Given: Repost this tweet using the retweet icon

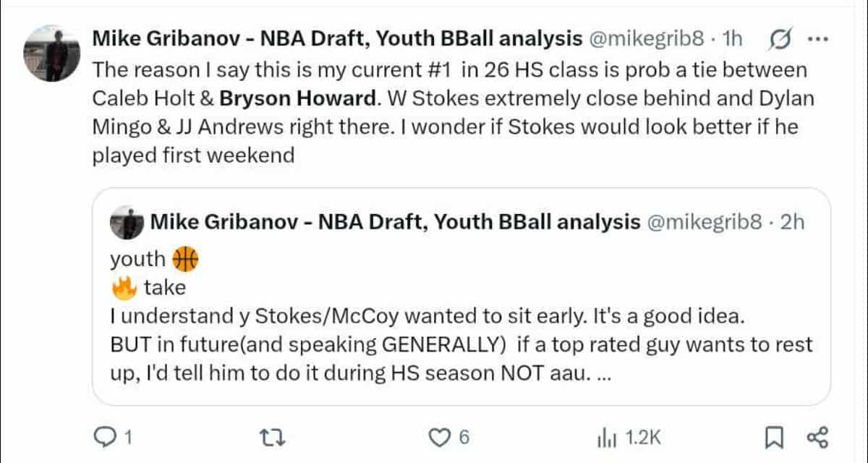Looking at the screenshot, I should (x=266, y=437).
